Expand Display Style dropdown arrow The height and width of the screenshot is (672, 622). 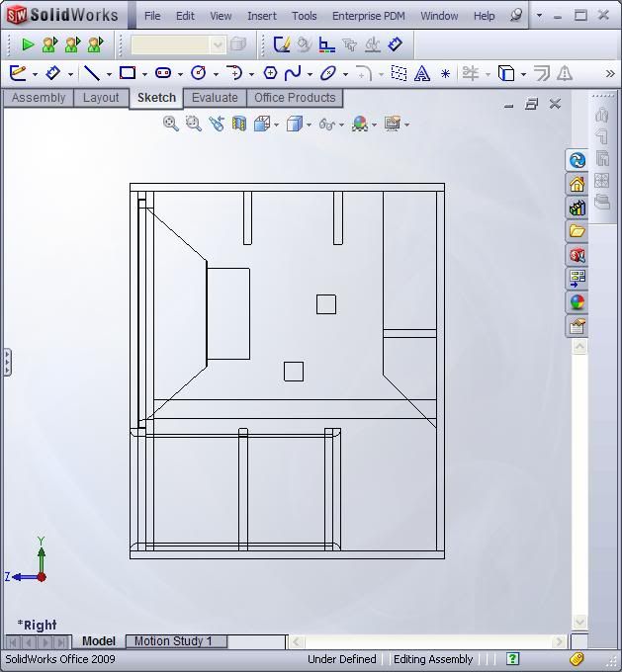pos(309,126)
